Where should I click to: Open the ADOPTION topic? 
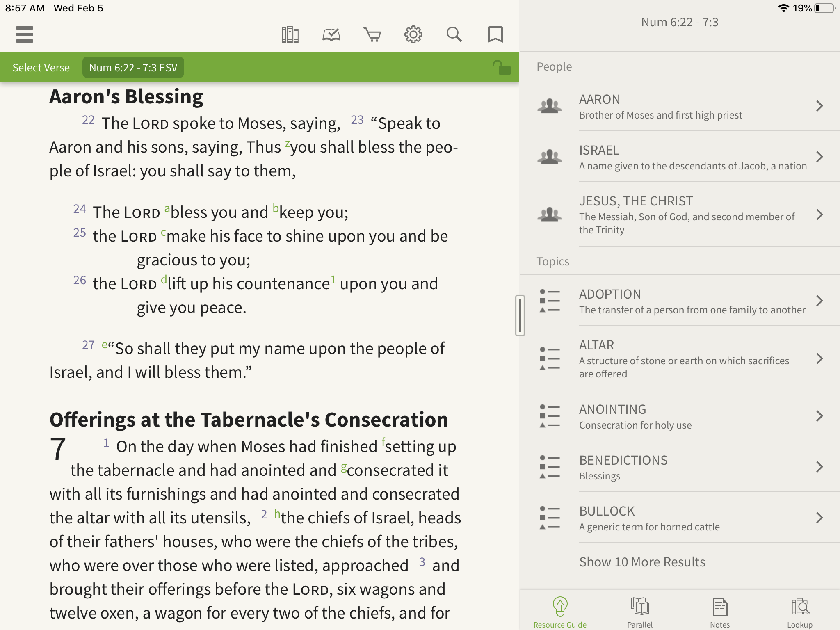(680, 301)
